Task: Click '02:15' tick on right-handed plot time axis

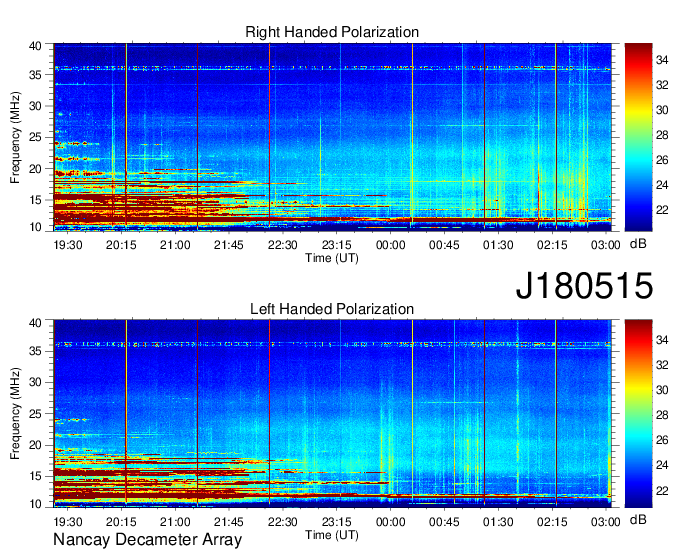Action: click(x=552, y=245)
